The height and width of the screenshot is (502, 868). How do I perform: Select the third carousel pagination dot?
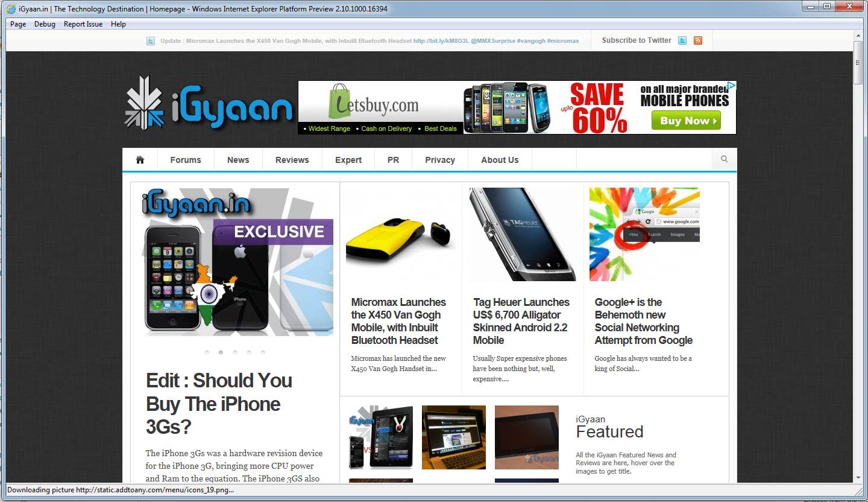click(235, 352)
